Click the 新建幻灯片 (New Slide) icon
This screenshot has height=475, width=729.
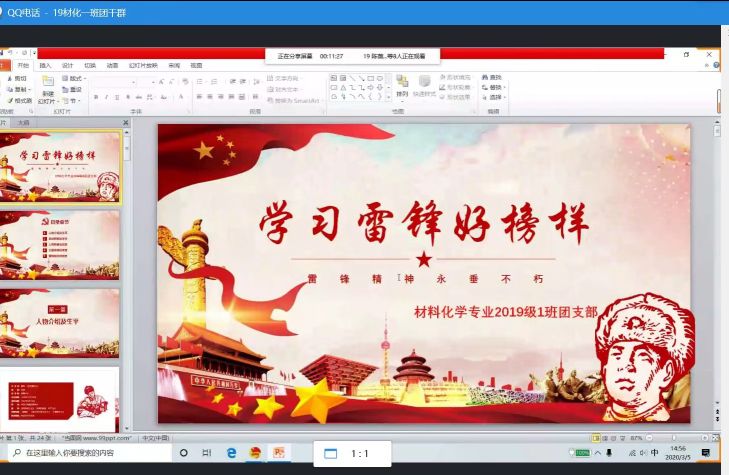(47, 82)
